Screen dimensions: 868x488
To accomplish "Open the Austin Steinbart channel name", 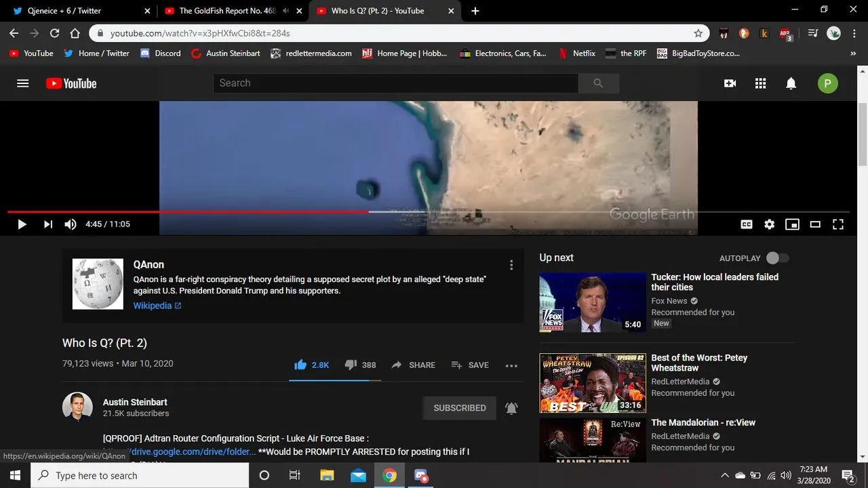I will (135, 402).
